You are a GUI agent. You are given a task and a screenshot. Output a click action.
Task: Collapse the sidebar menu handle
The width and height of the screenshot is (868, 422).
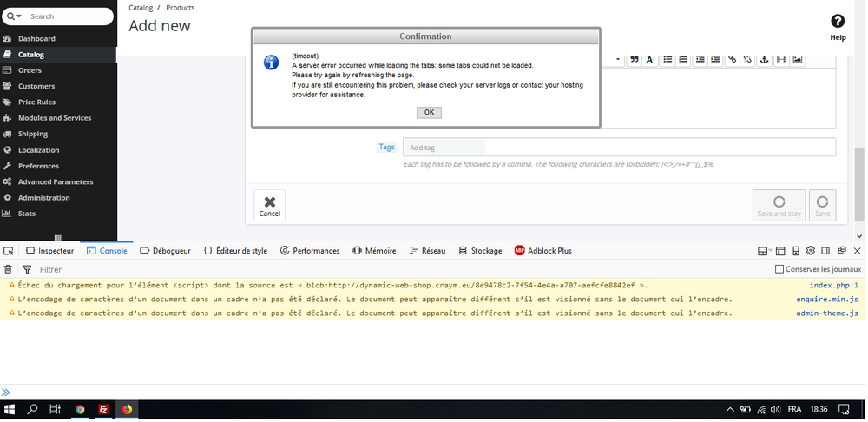pyautogui.click(x=58, y=238)
